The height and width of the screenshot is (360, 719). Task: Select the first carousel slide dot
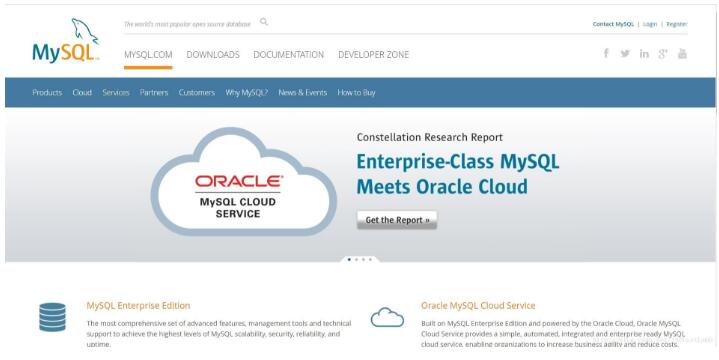(349, 260)
